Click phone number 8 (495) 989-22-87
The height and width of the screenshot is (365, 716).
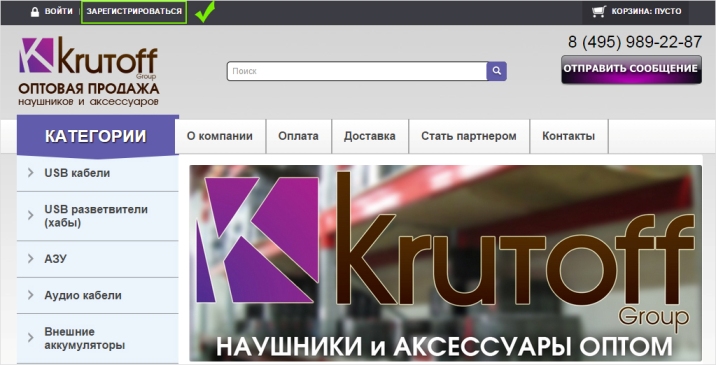coord(635,42)
